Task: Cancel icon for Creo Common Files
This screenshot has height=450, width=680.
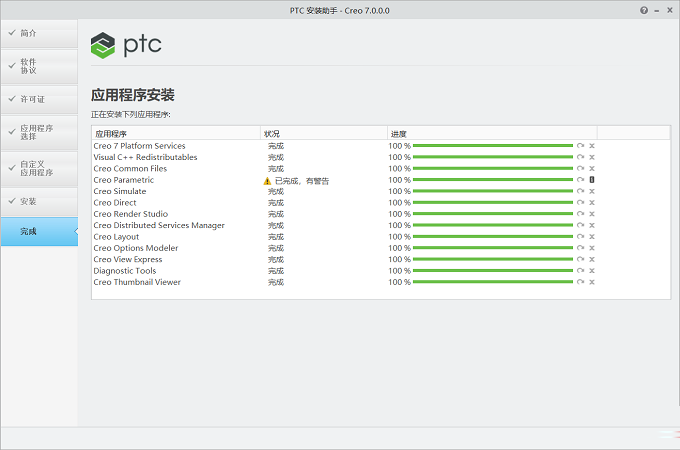Action: click(x=592, y=168)
